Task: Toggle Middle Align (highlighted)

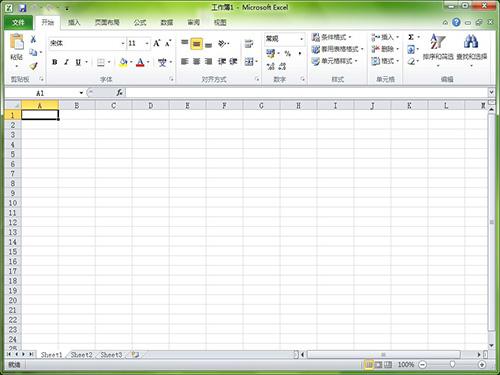Action: [x=197, y=44]
